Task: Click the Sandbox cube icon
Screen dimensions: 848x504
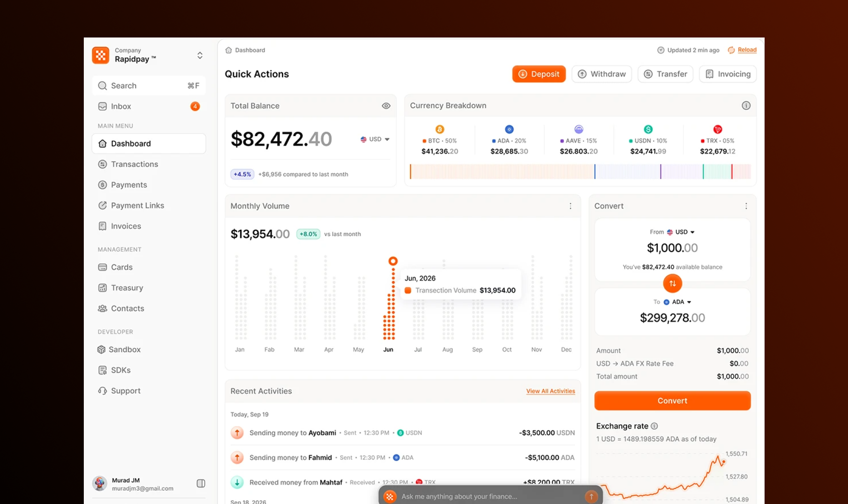Action: (x=101, y=349)
